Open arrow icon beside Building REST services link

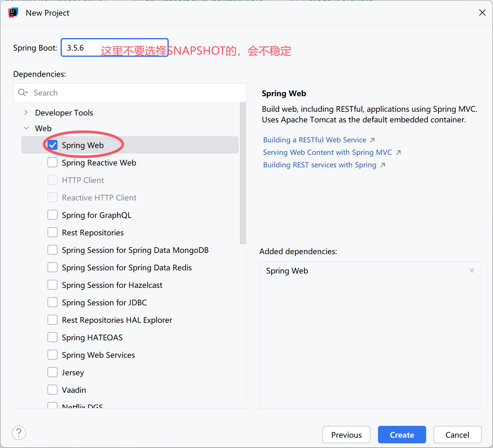coord(383,165)
